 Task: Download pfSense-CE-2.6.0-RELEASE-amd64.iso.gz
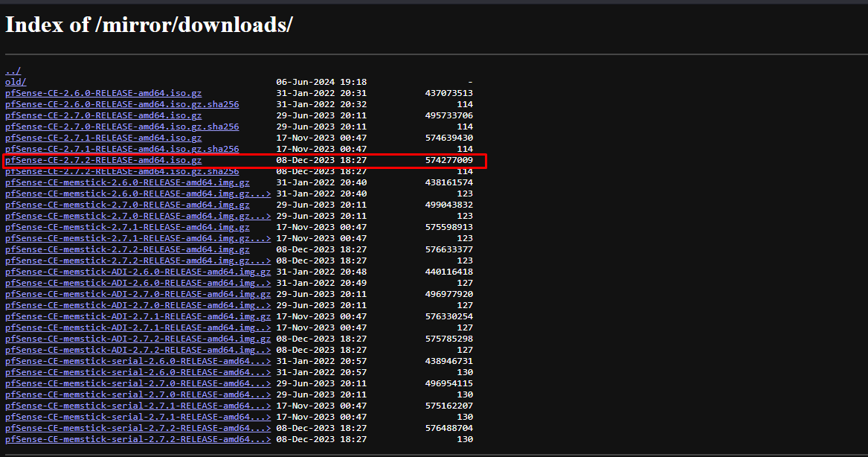pos(103,93)
